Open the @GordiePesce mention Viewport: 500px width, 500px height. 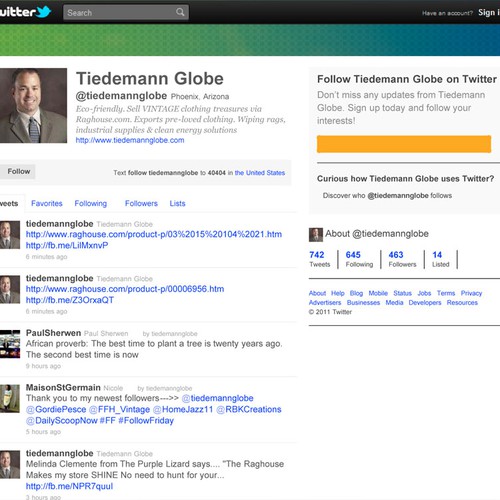point(56,409)
